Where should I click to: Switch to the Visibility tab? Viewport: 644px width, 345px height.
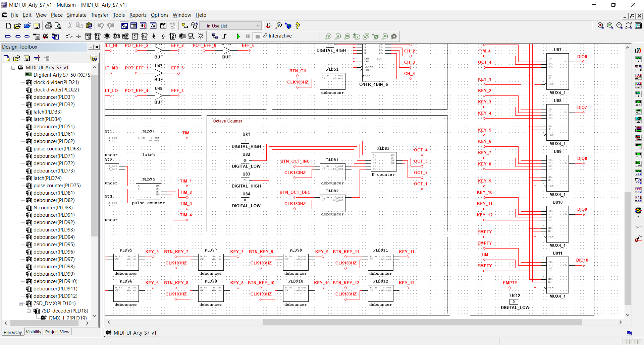coord(34,332)
